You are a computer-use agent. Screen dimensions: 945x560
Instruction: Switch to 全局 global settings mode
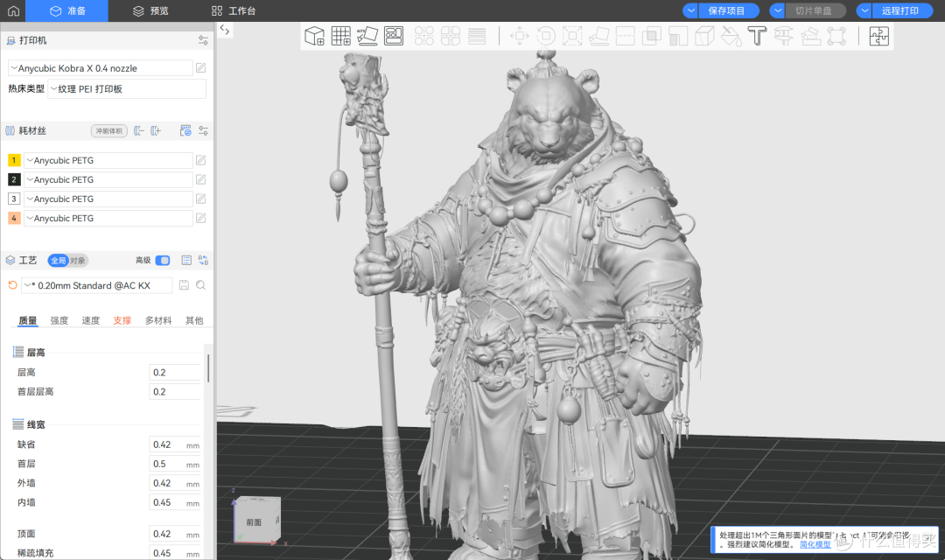(x=58, y=261)
